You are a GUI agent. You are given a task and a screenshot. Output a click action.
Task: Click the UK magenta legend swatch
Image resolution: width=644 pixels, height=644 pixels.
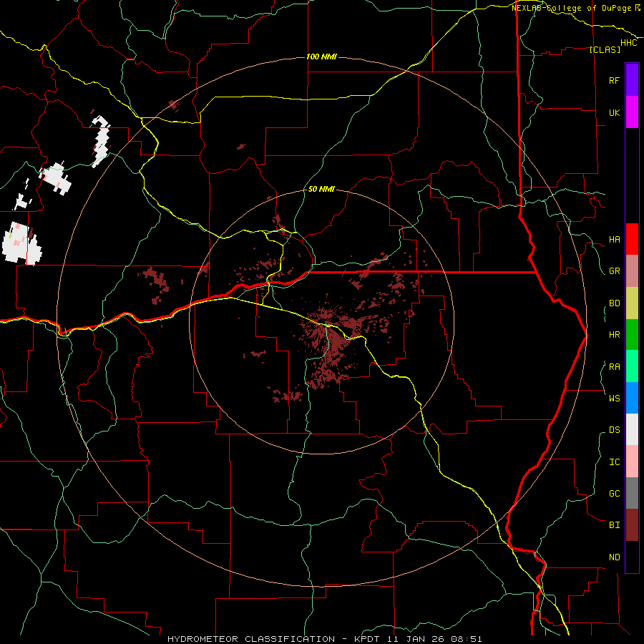tap(632, 112)
